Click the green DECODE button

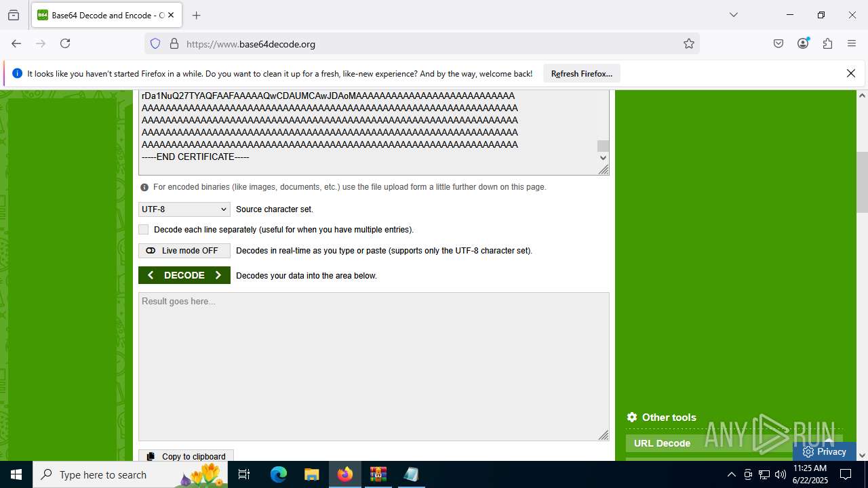(x=184, y=275)
